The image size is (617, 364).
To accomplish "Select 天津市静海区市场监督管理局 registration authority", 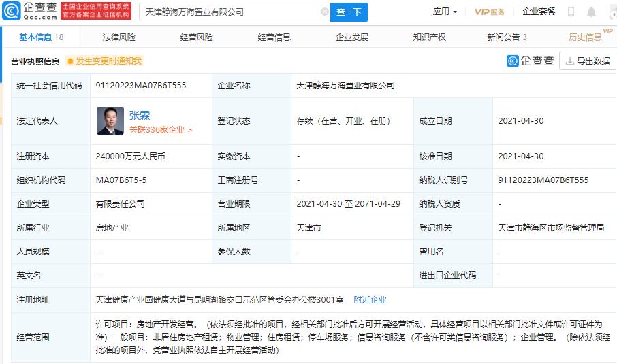I will (551, 228).
